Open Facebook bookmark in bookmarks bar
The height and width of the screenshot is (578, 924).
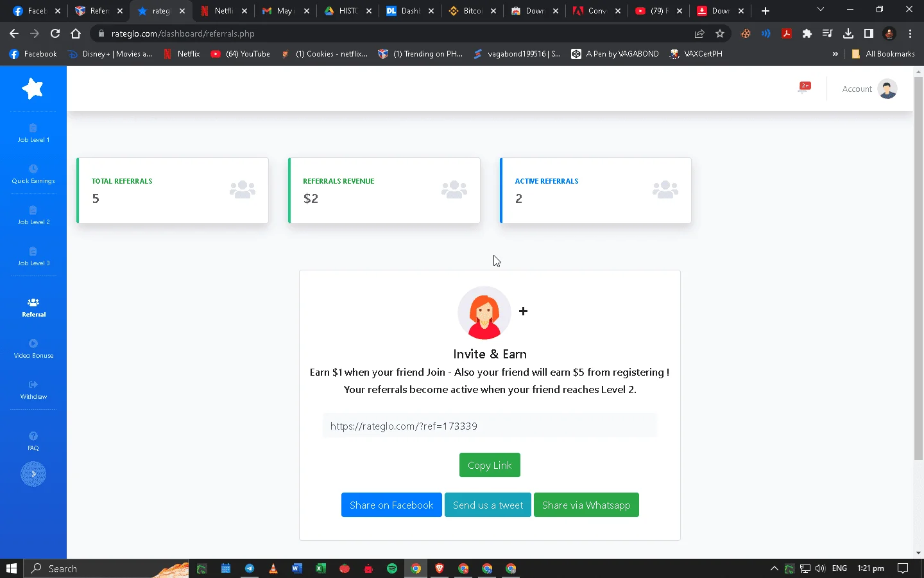coord(33,54)
